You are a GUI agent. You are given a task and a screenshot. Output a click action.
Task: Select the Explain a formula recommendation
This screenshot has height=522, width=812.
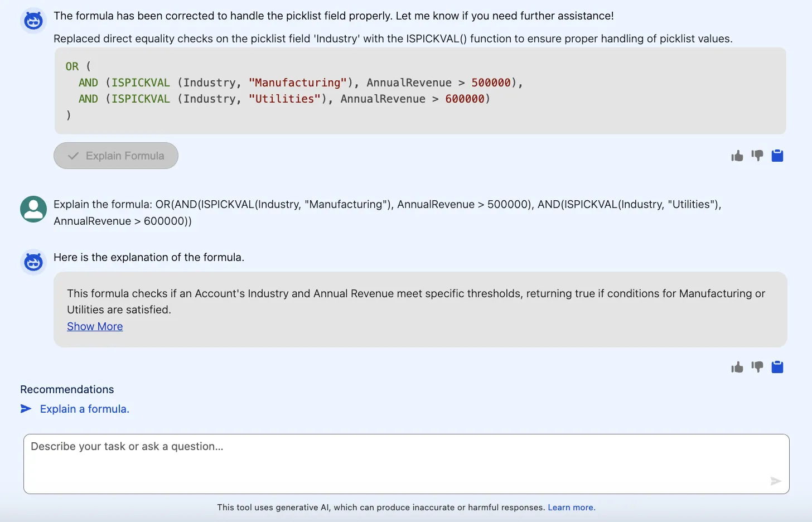(x=85, y=409)
